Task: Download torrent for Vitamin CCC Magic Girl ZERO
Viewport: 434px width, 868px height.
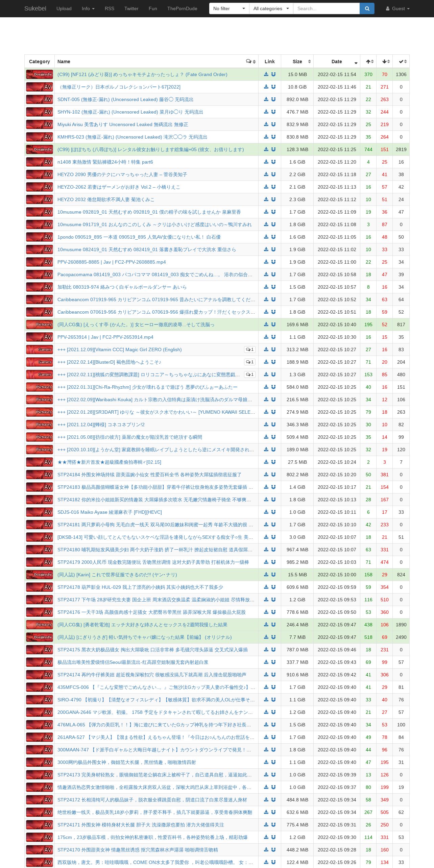Action: coord(266,349)
